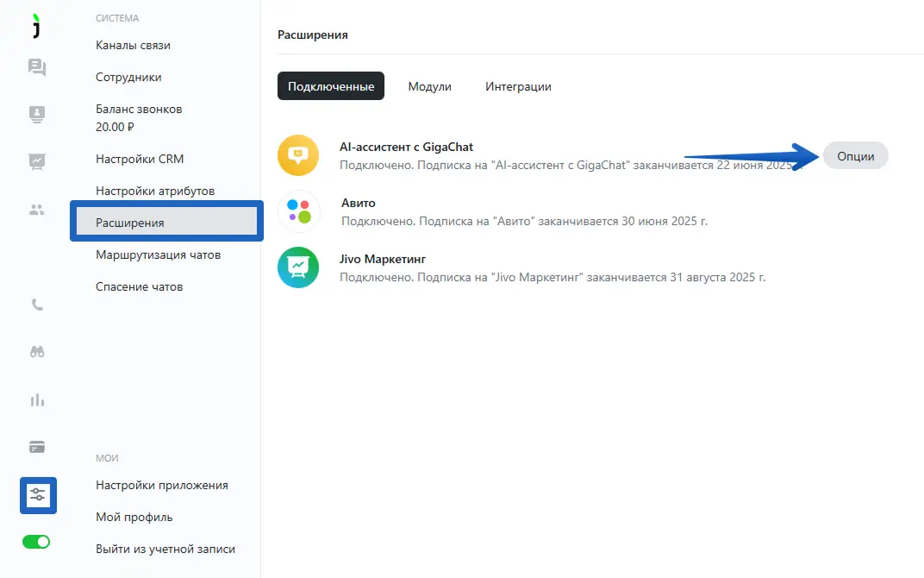Open Сотрудники settings section
Screen dimensions: 924x578
[x=128, y=77]
